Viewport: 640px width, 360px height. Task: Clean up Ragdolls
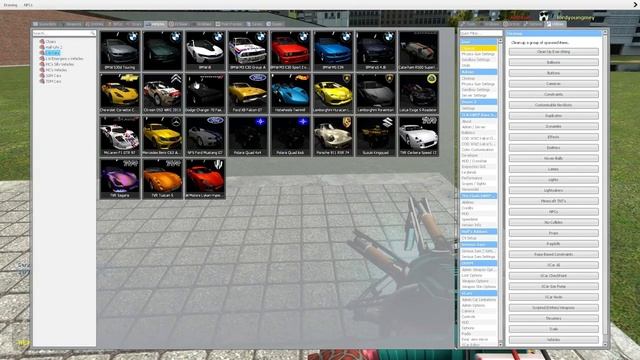coord(553,244)
